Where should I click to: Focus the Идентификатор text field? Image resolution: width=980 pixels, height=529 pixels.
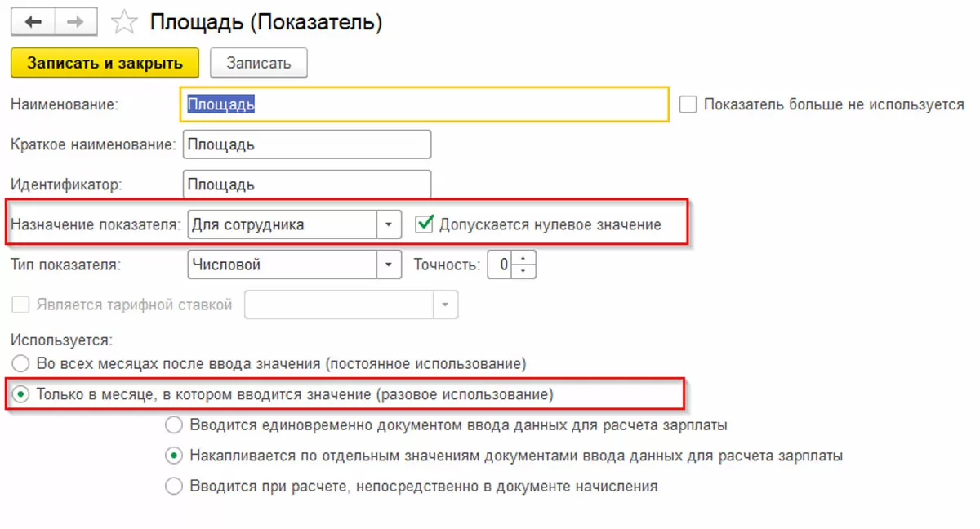(307, 184)
